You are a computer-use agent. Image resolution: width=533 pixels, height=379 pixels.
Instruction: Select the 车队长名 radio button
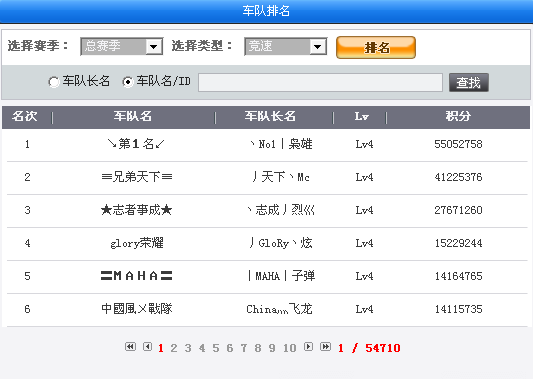[x=54, y=82]
